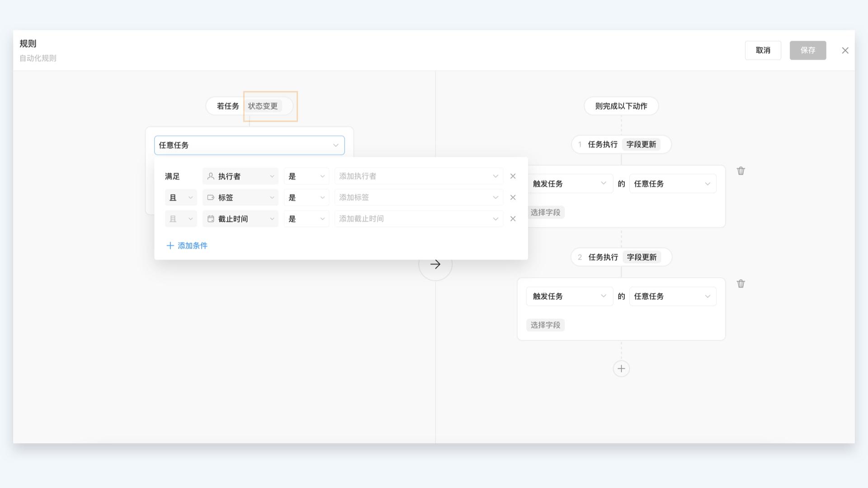This screenshot has height=488, width=868.
Task: Change the 且 logic operator for 标签 row
Action: [180, 197]
